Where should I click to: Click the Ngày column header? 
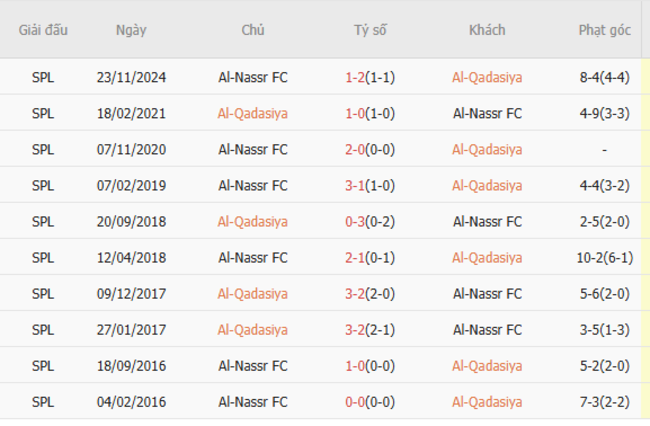coord(131,30)
